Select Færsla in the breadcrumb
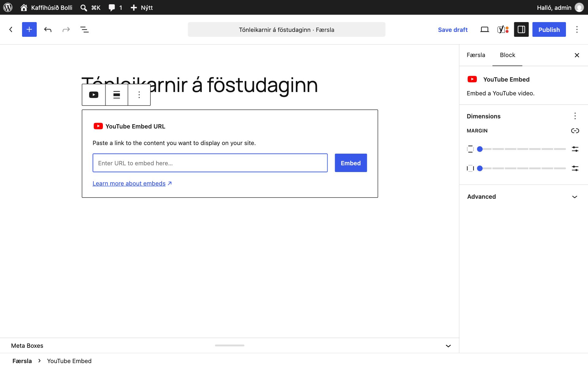The image size is (588, 368). pyautogui.click(x=22, y=361)
